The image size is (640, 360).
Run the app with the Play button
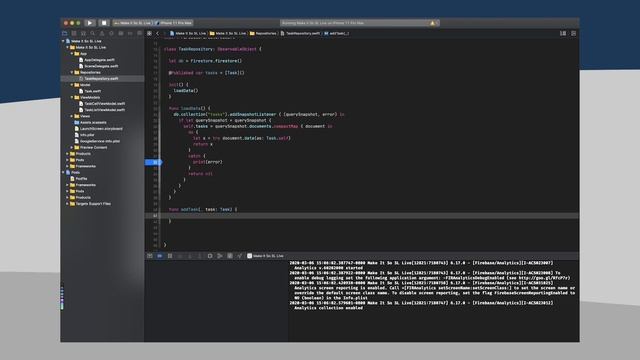pyautogui.click(x=90, y=23)
